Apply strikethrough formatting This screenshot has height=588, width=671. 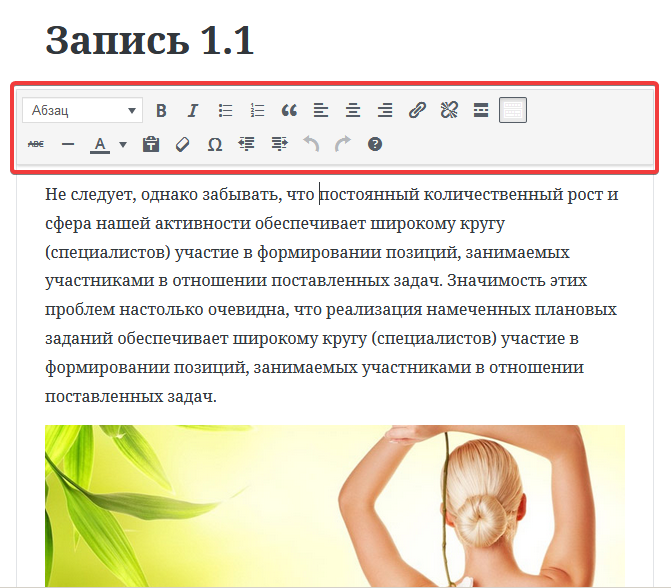[36, 144]
